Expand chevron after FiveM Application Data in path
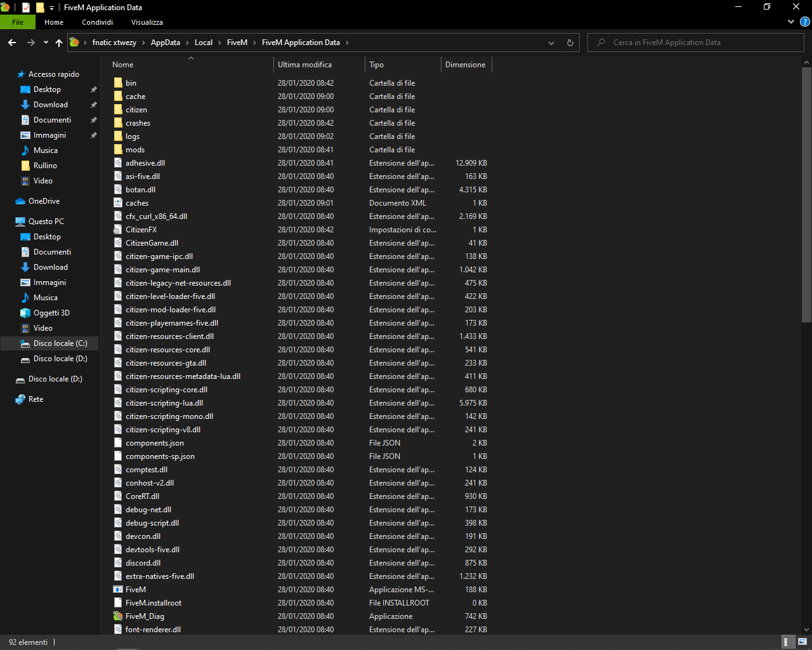 (x=347, y=43)
